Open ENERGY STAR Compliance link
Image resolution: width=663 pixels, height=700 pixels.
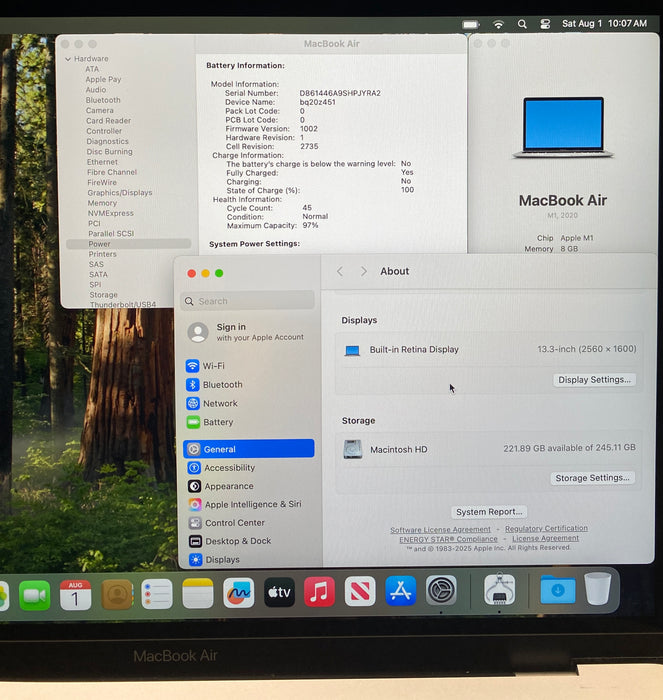[448, 539]
